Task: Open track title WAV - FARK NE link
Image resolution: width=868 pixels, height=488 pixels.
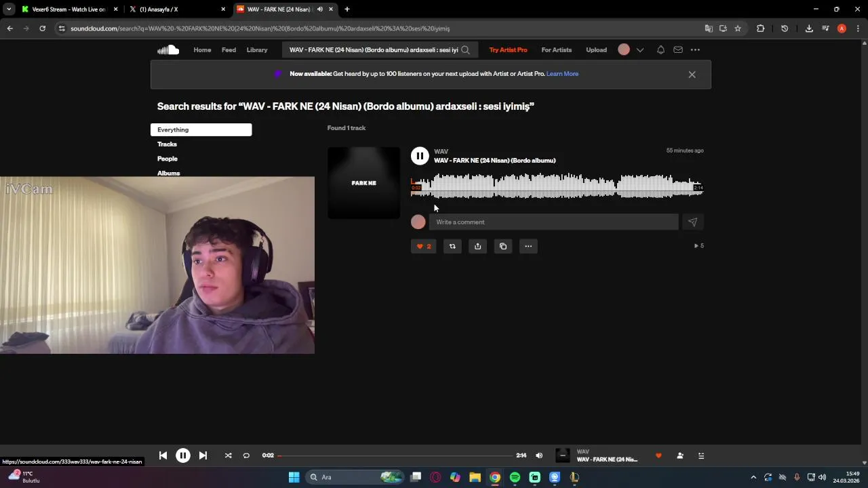Action: (494, 161)
